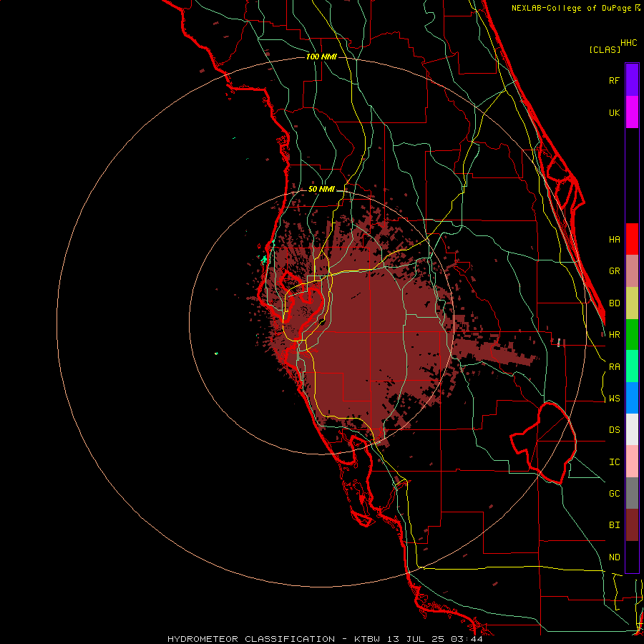Screen dimensions: 644x644
Task: Click the HA legend label
Action: (x=614, y=240)
